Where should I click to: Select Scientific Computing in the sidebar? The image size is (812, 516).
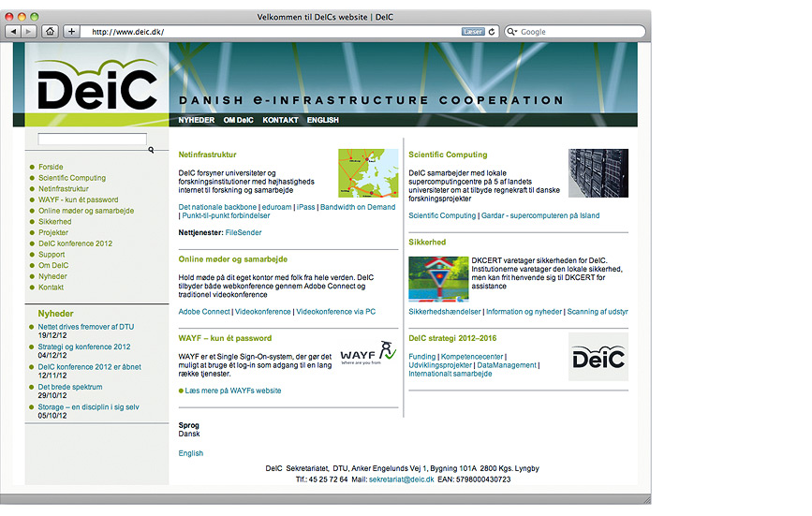click(x=72, y=178)
